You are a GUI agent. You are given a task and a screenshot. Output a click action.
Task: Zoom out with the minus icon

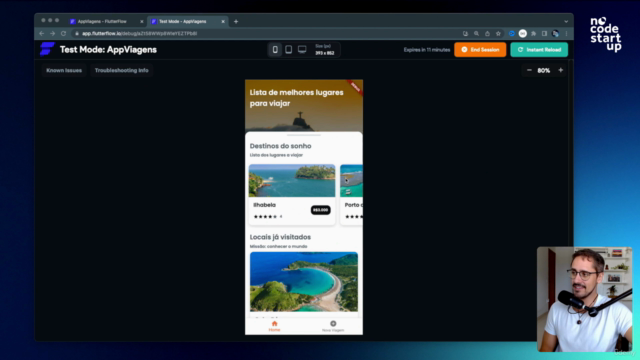(x=529, y=70)
